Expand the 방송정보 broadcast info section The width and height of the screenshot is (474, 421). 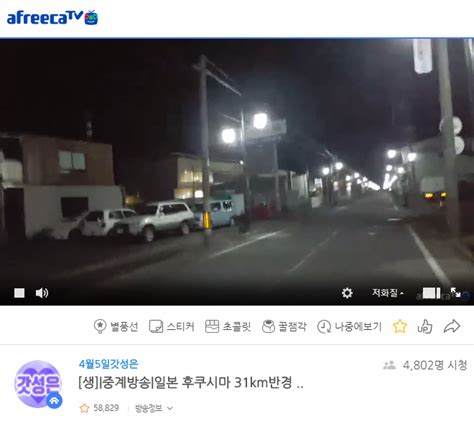(154, 408)
